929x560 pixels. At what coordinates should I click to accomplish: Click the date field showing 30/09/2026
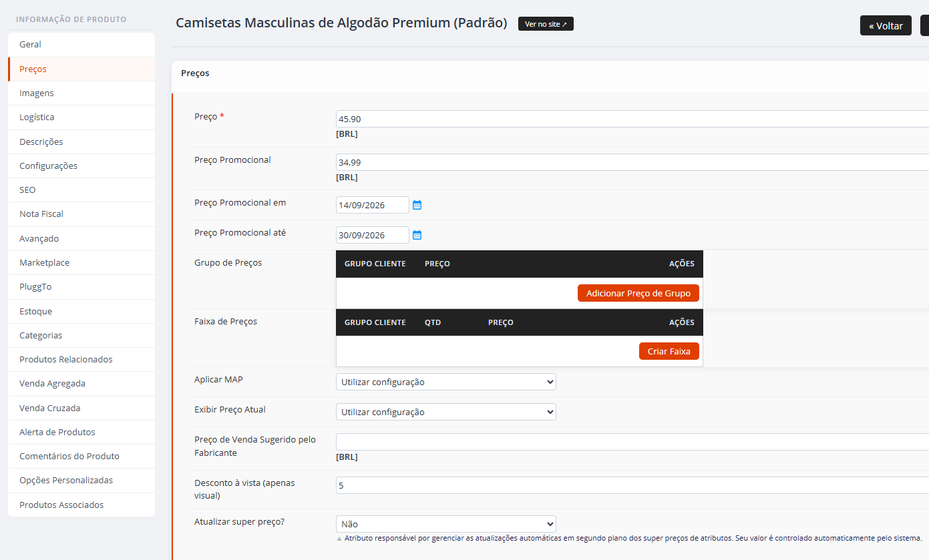pos(373,235)
